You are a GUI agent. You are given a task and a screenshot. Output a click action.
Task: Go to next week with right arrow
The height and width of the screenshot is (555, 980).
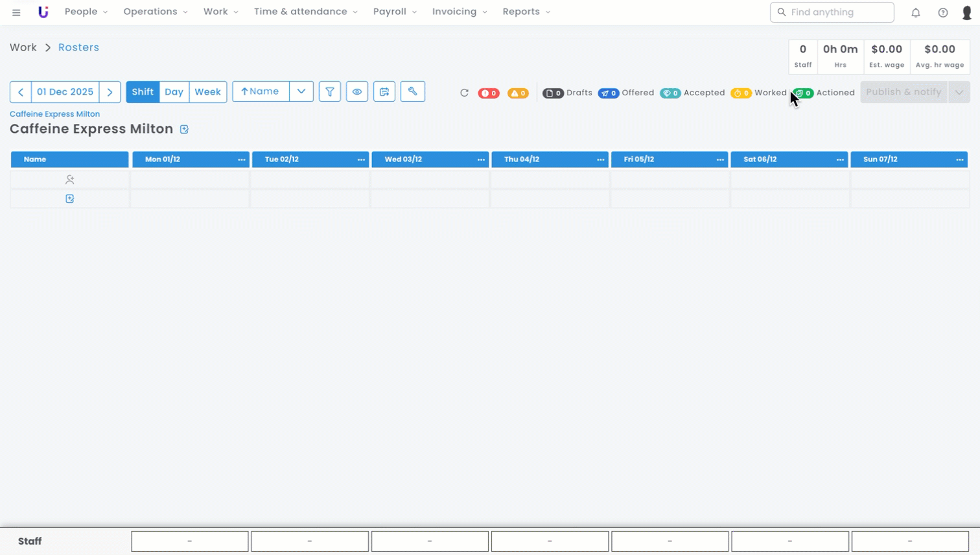(x=110, y=92)
